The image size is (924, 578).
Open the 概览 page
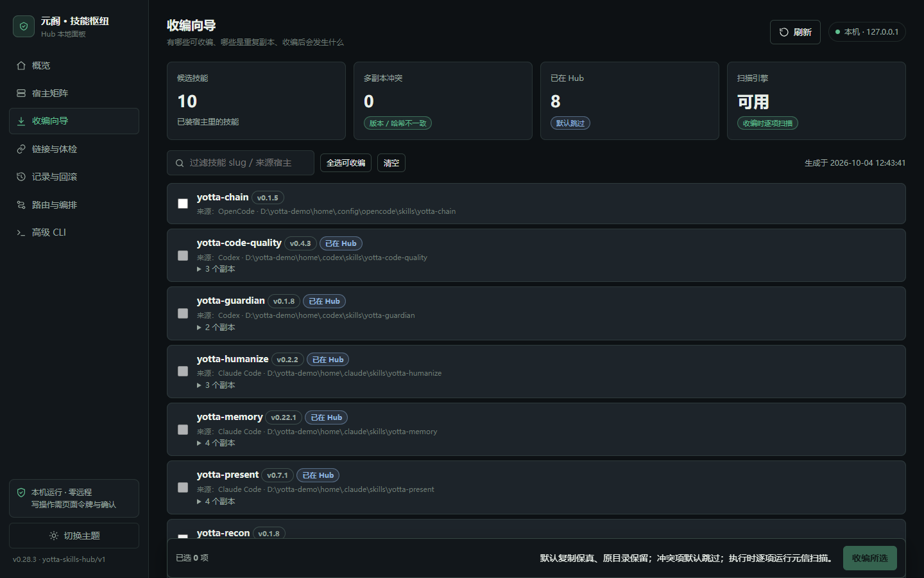74,66
